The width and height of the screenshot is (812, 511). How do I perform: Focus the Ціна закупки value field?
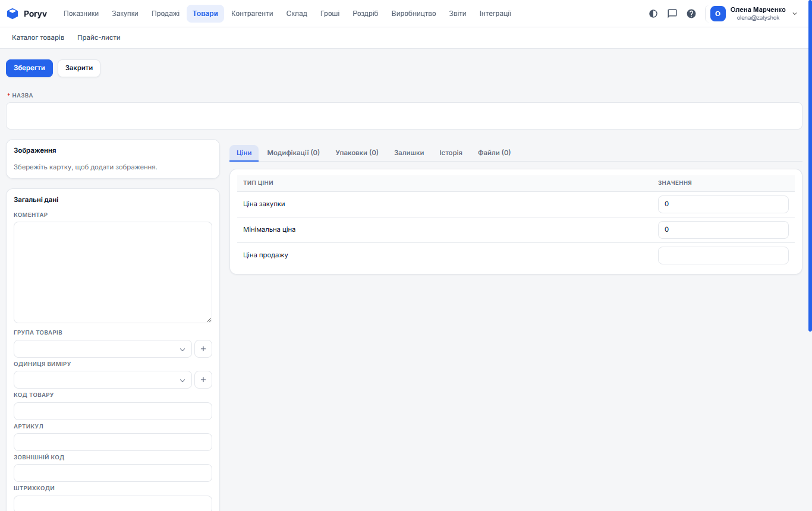(723, 204)
